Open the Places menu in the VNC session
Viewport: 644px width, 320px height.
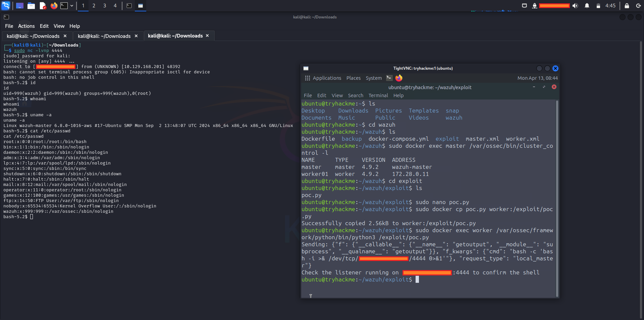tap(353, 78)
